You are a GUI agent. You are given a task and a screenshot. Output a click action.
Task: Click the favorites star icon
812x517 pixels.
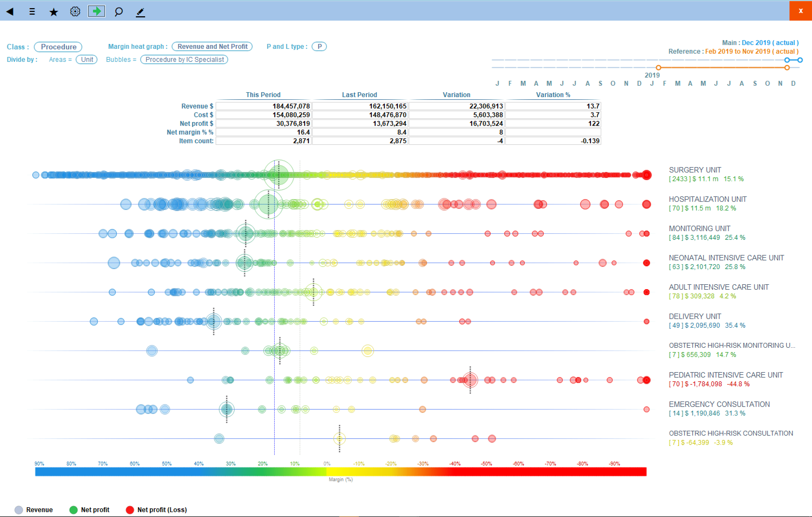click(54, 12)
